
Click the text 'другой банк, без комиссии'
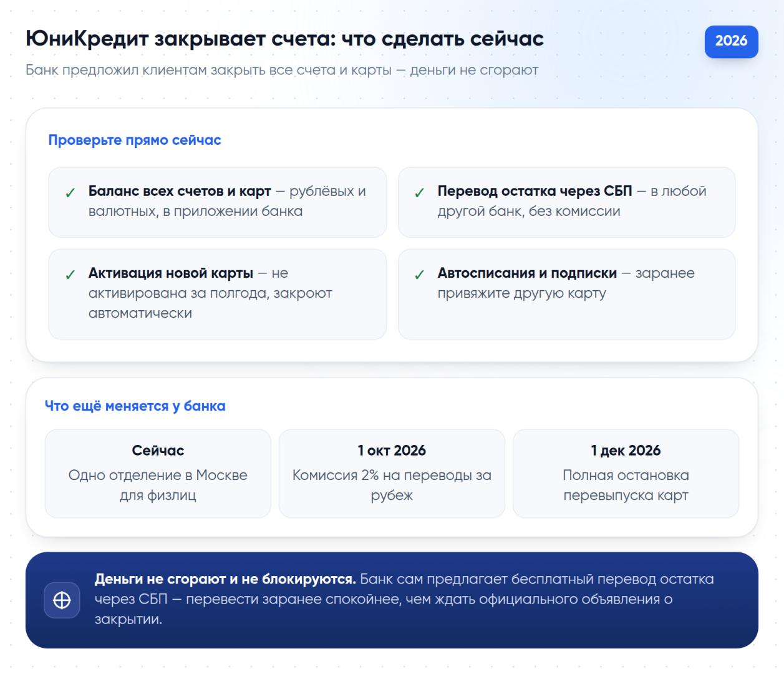529,211
